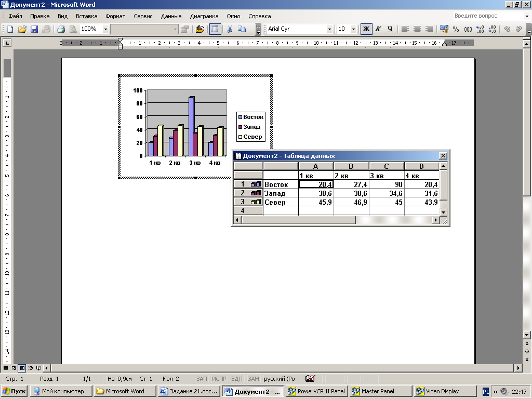Open the Сервис menu
Viewport: 532px width, 399px height.
(143, 16)
